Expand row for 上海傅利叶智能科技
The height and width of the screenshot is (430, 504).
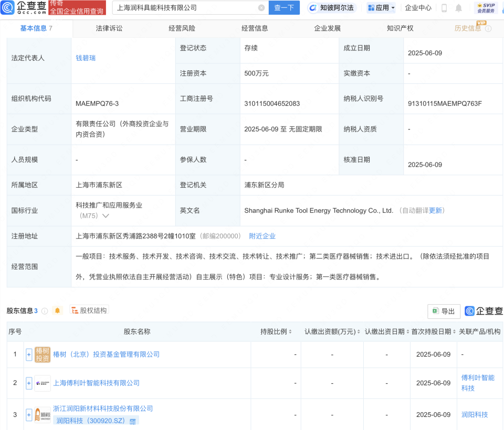tap(29, 383)
